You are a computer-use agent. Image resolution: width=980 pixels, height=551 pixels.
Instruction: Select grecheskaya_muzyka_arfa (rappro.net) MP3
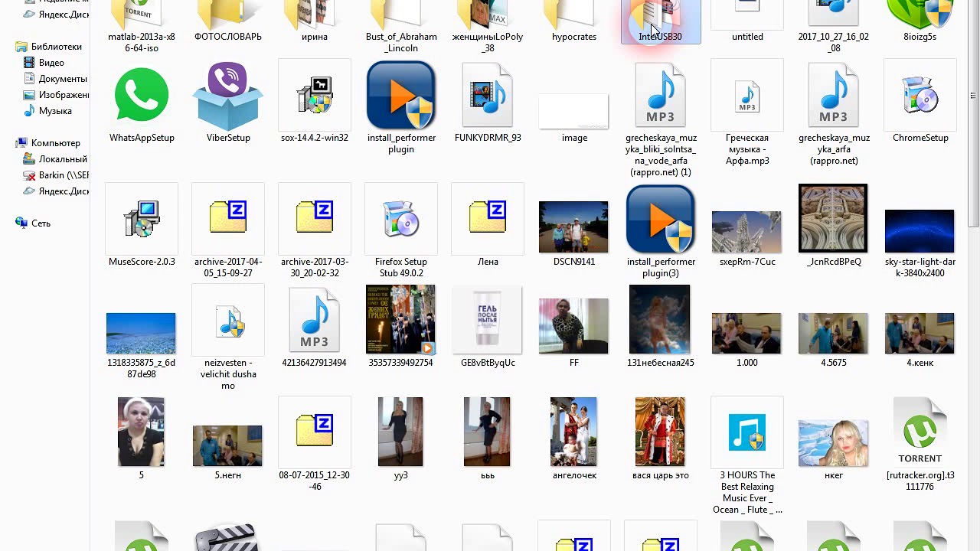pyautogui.click(x=833, y=96)
